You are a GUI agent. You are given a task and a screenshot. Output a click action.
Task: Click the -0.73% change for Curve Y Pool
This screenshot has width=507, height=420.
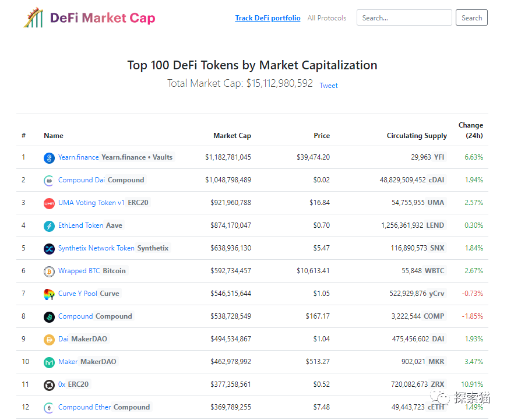[473, 293]
